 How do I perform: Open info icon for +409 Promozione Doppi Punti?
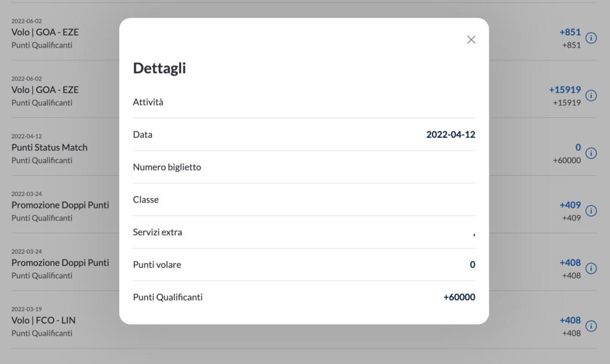click(x=591, y=211)
